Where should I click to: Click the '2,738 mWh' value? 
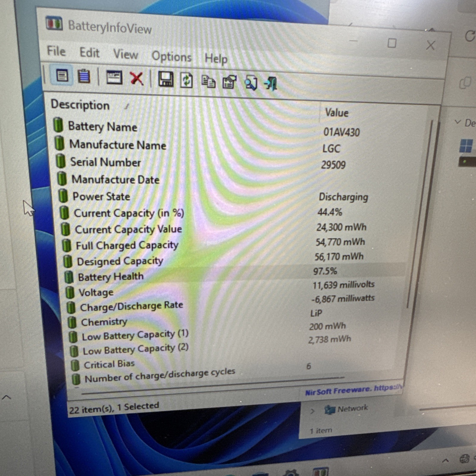click(330, 339)
